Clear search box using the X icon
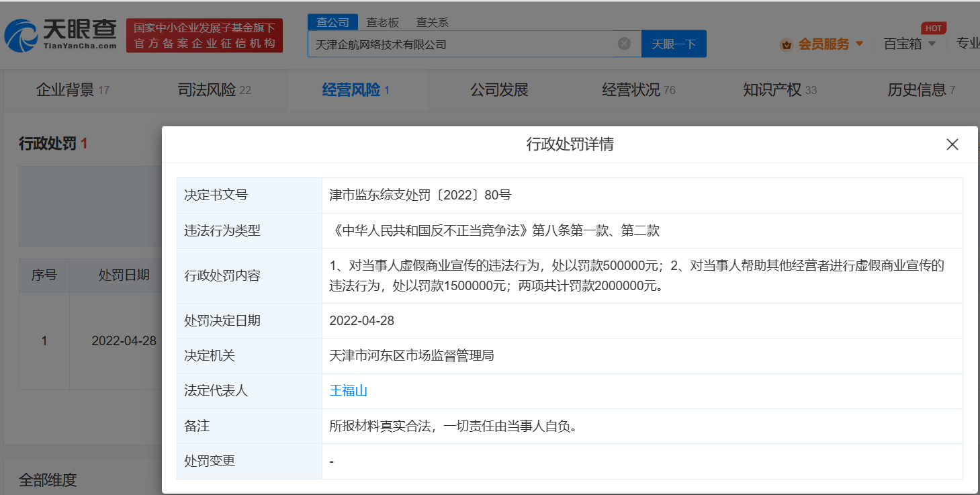 (x=623, y=43)
